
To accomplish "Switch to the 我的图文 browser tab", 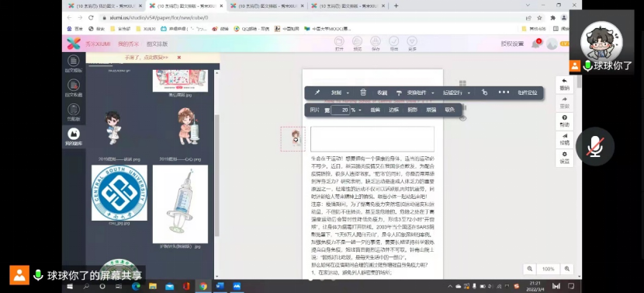I will pos(104,5).
